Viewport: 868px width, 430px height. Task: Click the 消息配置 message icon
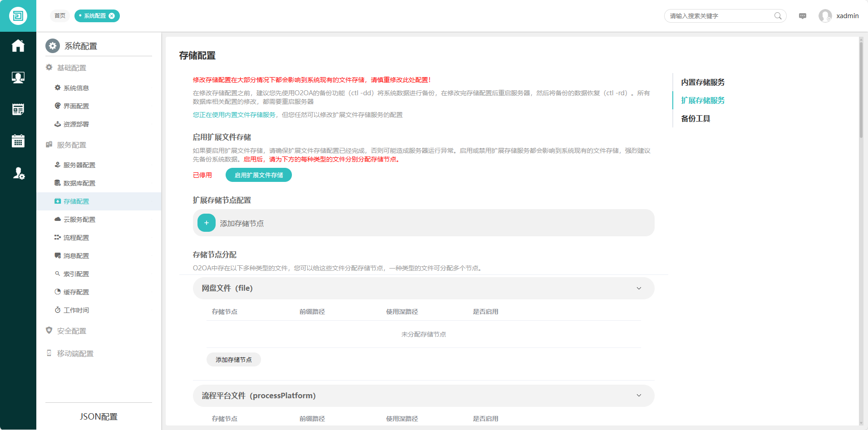pos(58,255)
